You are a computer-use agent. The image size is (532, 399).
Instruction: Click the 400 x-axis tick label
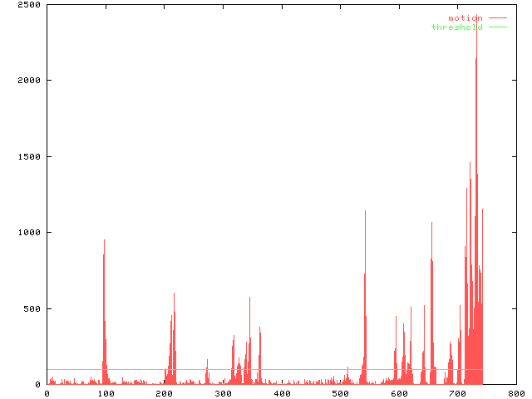(x=281, y=393)
